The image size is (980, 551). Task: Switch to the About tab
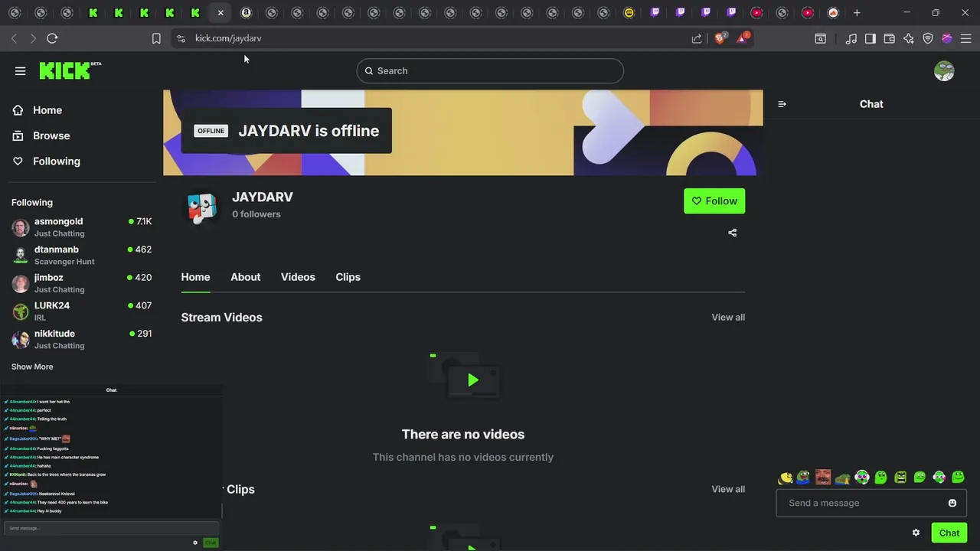pos(246,277)
